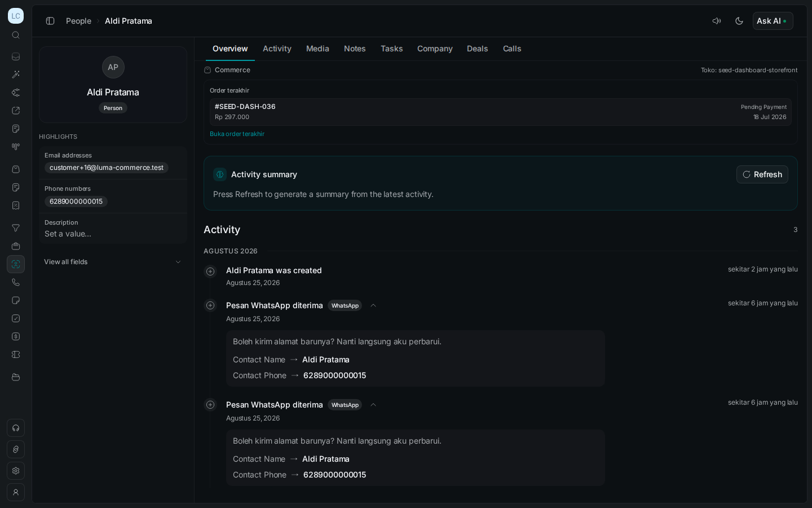
Task: Click the magic wand icon in the sidebar
Action: pyautogui.click(x=16, y=75)
